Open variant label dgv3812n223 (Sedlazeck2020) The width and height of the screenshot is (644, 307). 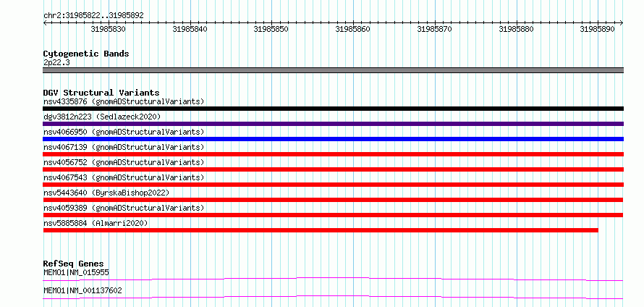click(102, 117)
